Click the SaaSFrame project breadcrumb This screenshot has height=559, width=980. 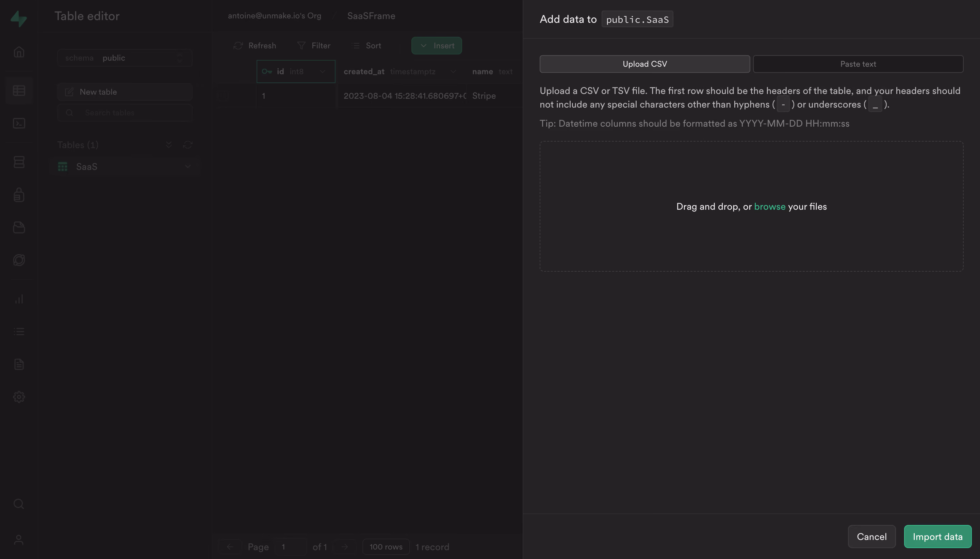click(371, 16)
